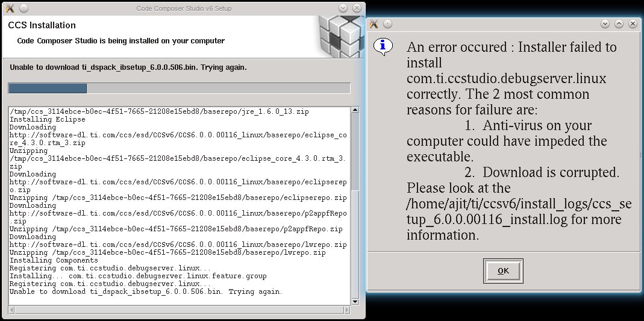
Task: Click the round sticky button in the error dialog titlebar
Action: (387, 24)
